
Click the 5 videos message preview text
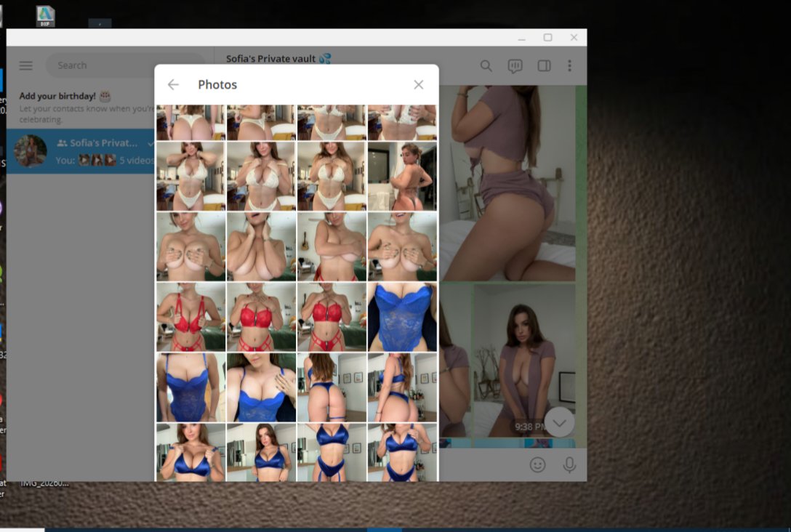point(137,161)
